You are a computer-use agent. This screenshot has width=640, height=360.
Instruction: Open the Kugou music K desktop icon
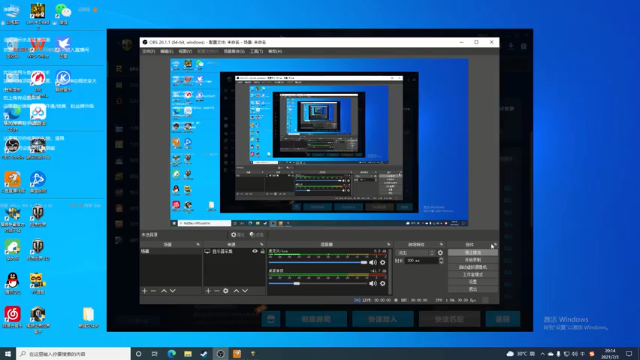tap(63, 80)
